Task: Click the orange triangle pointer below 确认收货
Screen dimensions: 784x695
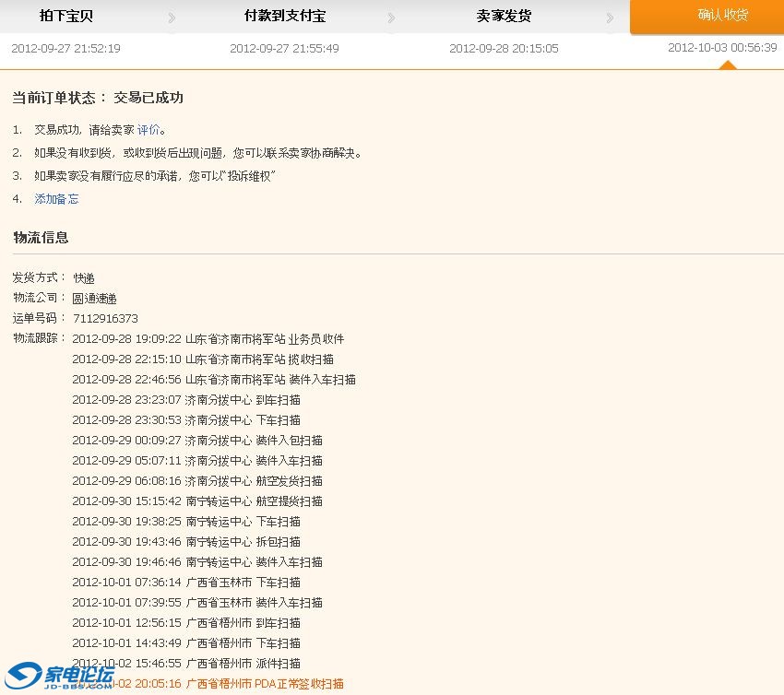Action: (x=728, y=65)
